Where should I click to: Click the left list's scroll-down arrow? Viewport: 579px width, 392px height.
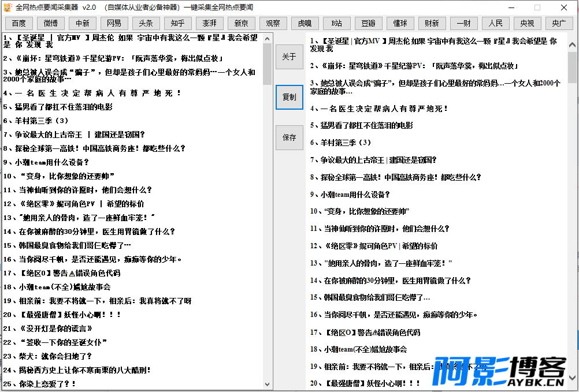coord(268,384)
